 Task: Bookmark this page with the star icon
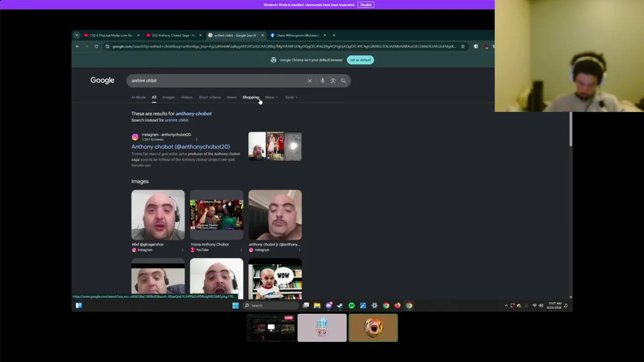pos(463,46)
